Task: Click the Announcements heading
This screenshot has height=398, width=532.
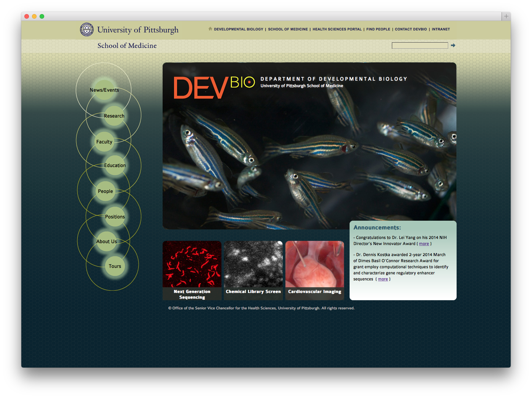Action: (377, 228)
